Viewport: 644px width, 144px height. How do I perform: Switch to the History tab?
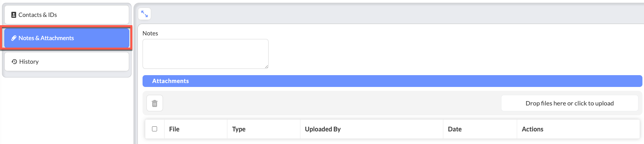[x=67, y=62]
